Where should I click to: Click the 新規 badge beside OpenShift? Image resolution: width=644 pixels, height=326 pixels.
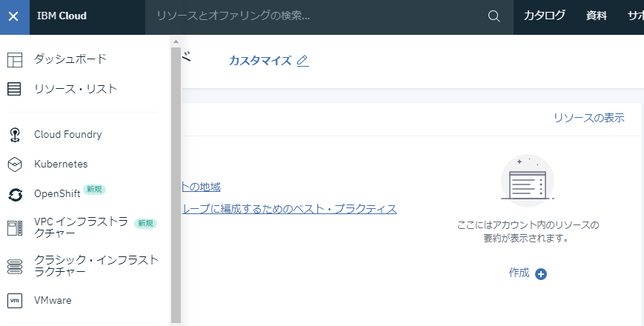94,189
